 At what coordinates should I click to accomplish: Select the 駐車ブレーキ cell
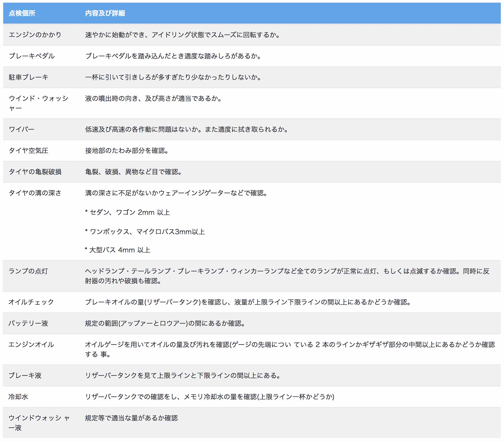tap(29, 77)
